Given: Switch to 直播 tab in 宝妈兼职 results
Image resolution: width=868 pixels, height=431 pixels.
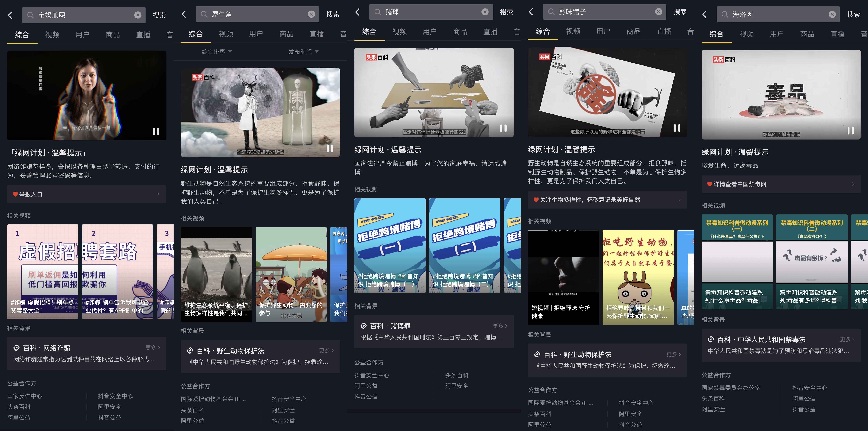Looking at the screenshot, I should tap(143, 35).
